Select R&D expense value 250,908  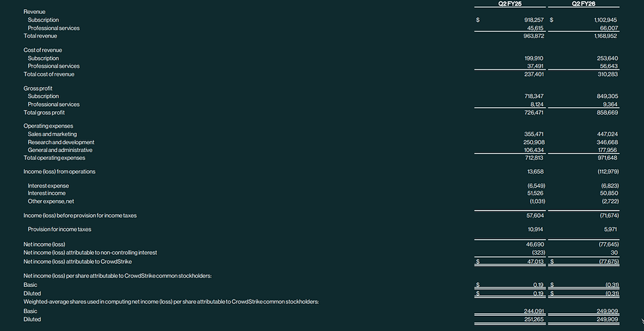(534, 142)
